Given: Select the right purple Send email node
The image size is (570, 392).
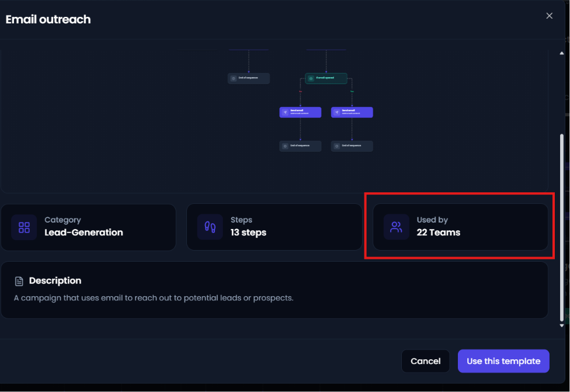Looking at the screenshot, I should click(352, 112).
